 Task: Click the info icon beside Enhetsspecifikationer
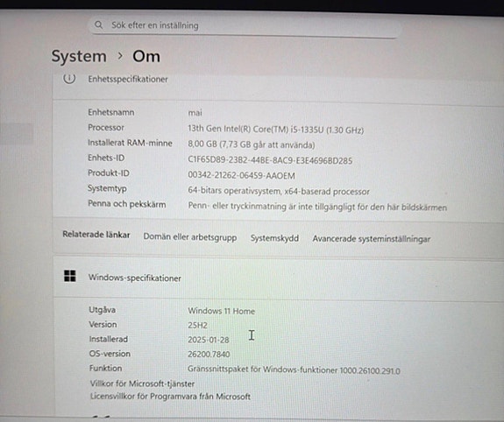69,78
